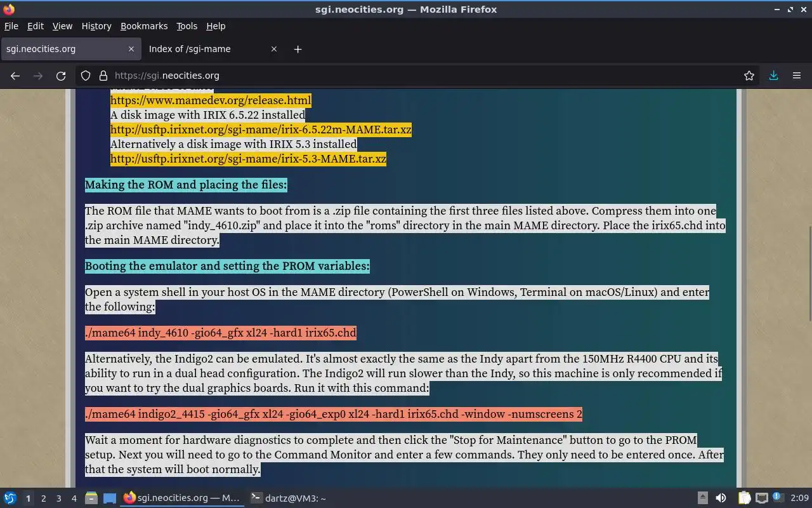Click the 'A disk image with IRIX 6.5.22 installed' text
This screenshot has width=812, height=508.
click(207, 115)
